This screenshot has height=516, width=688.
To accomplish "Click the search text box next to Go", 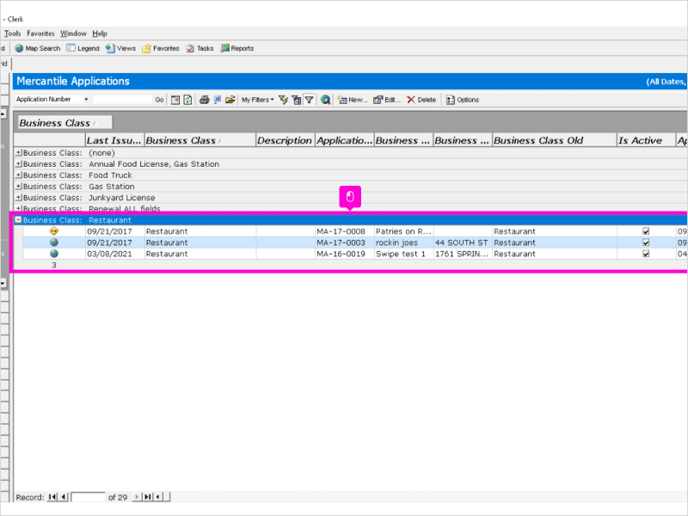I will (122, 100).
